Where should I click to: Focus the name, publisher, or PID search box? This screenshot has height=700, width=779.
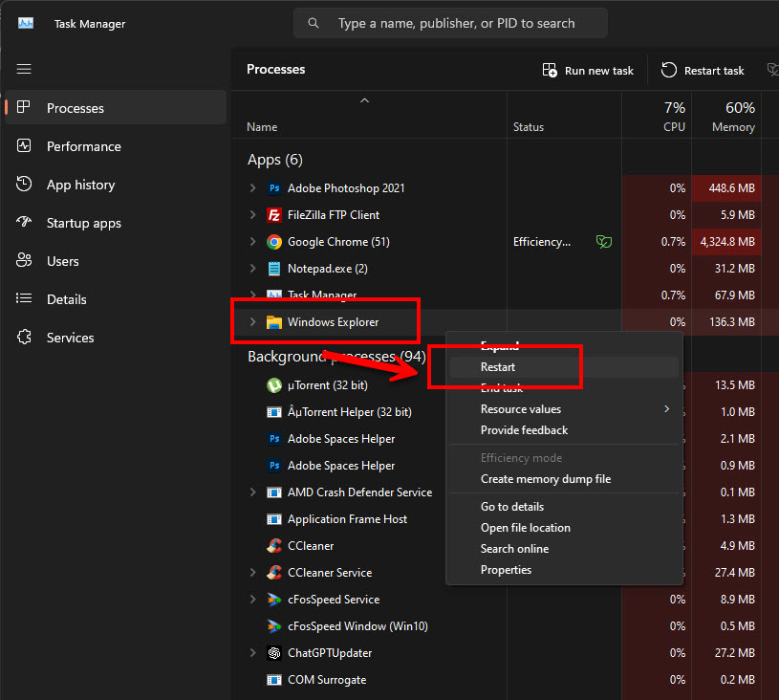(450, 23)
